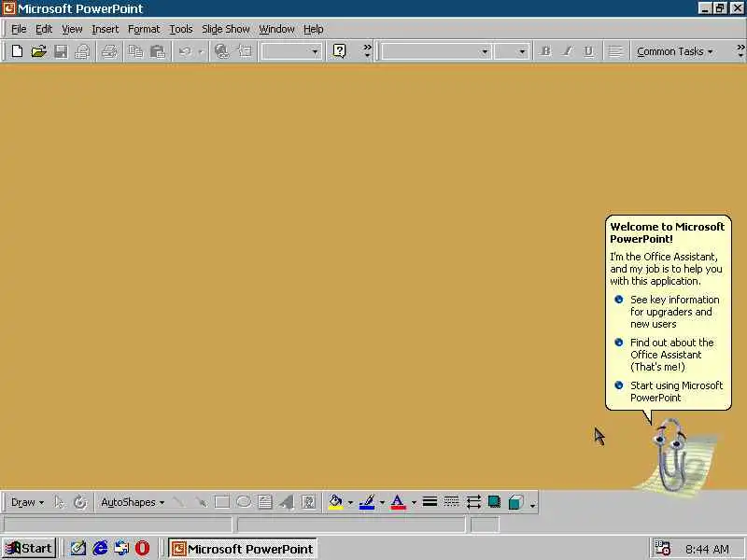Launch Internet Explorer from quick launch
This screenshot has height=560, width=747.
tap(100, 549)
